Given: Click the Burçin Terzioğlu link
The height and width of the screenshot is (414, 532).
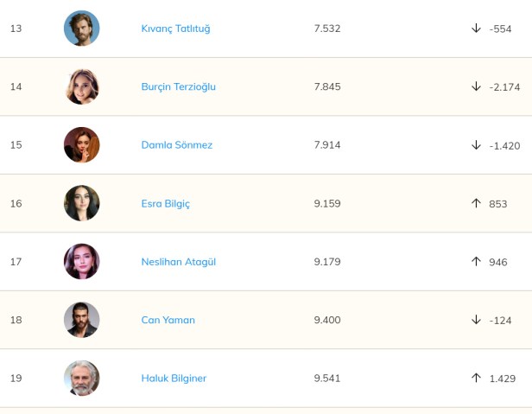Looking at the screenshot, I should point(178,86).
